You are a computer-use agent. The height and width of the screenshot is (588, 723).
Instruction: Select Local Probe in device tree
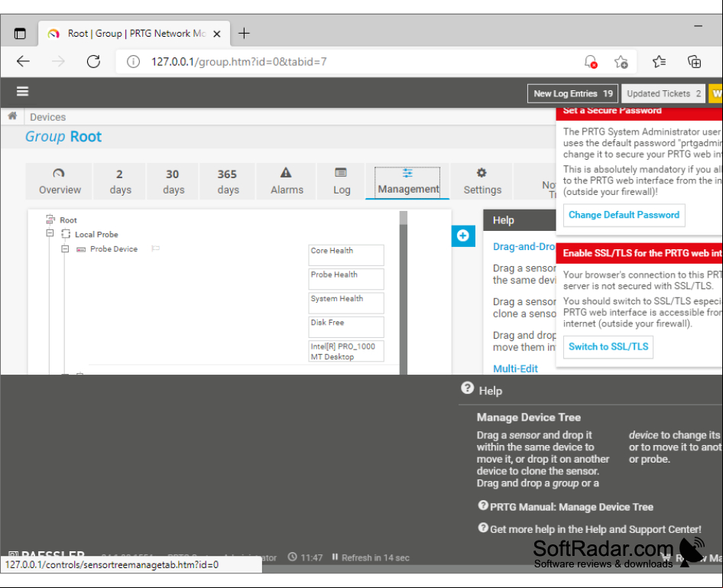pos(96,234)
